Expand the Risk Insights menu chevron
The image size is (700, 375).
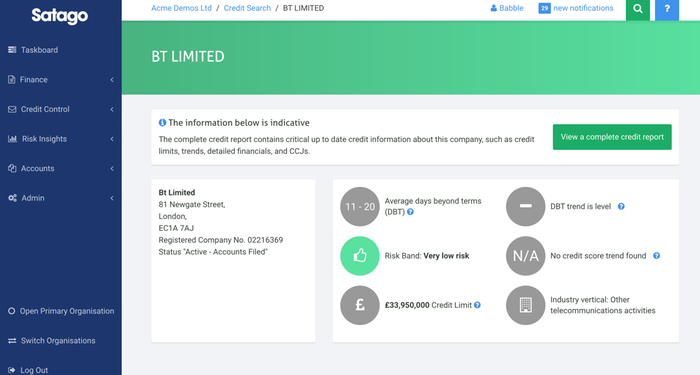pyautogui.click(x=112, y=139)
